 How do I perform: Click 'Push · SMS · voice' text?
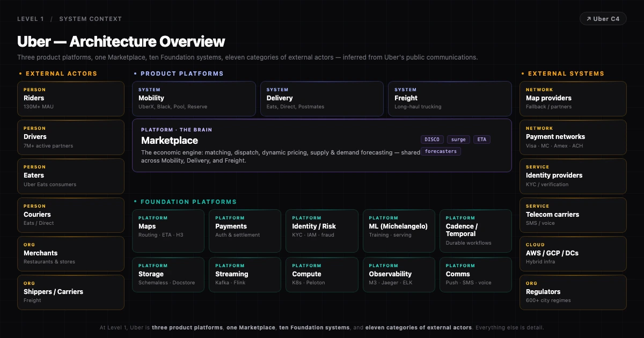point(469,283)
